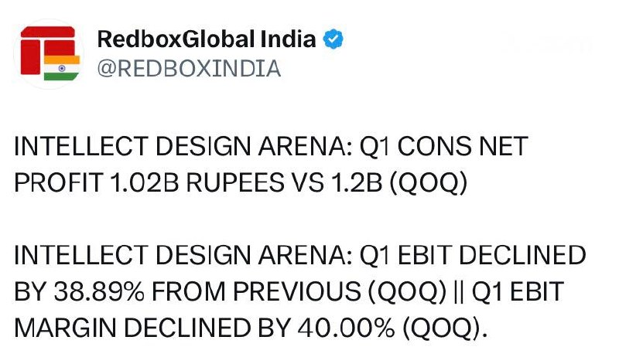The image size is (619, 364).
Task: Select the Q1 cons net profit paragraph
Action: pyautogui.click(x=271, y=165)
